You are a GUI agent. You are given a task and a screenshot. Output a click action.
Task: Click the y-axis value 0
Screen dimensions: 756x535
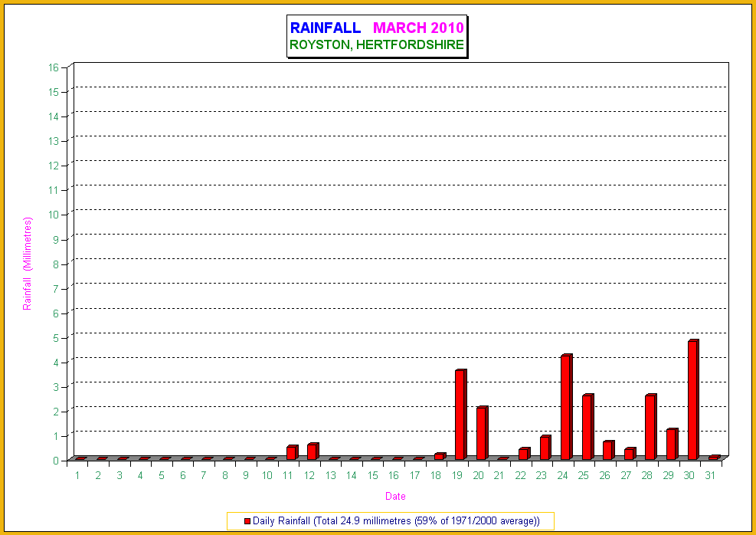(56, 461)
